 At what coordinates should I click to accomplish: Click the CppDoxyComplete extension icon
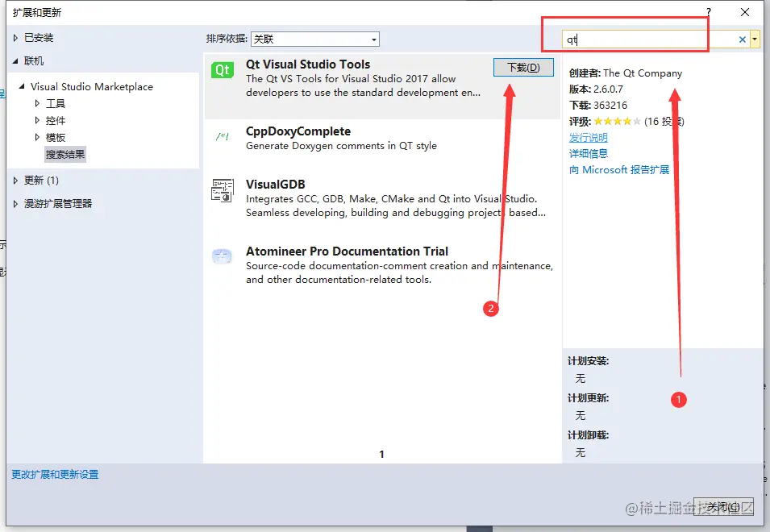pyautogui.click(x=222, y=136)
